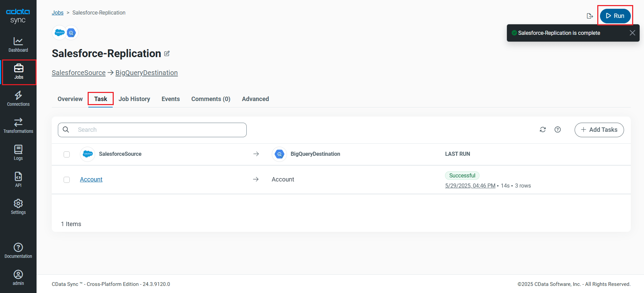
Task: Open the Job History tab
Action: click(x=134, y=99)
